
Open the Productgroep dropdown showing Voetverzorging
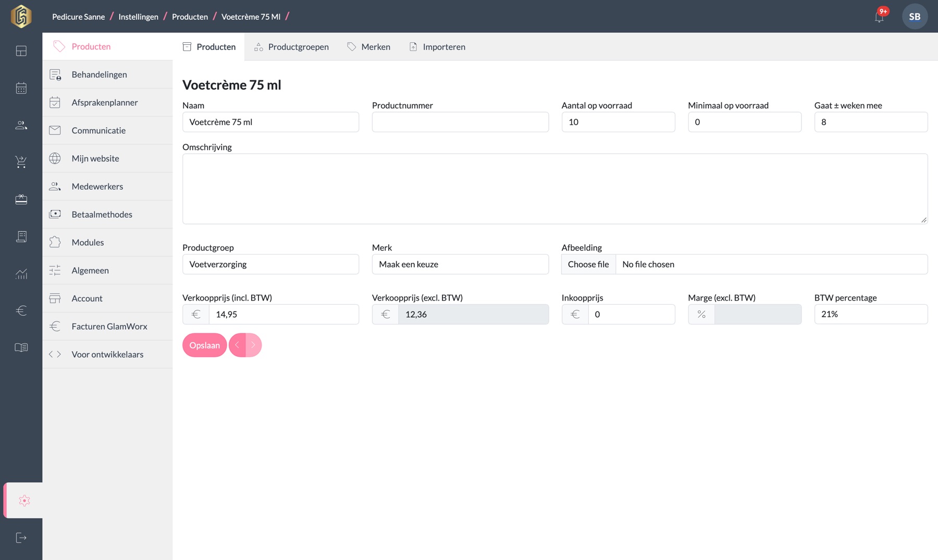(x=270, y=264)
